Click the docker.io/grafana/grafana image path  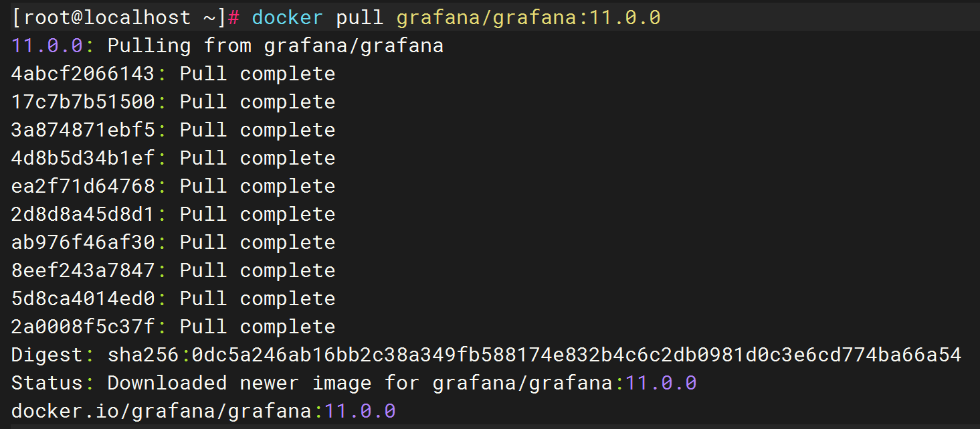161,411
